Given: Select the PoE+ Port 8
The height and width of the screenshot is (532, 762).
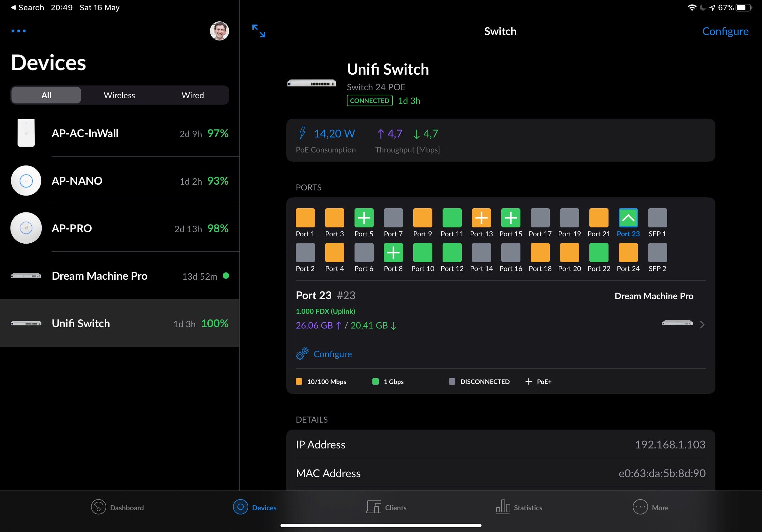Looking at the screenshot, I should [x=393, y=253].
